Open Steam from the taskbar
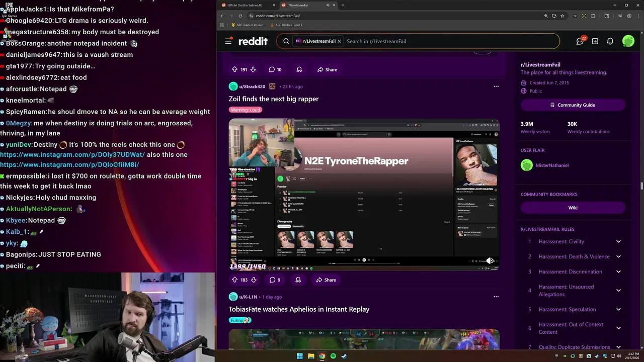 click(x=344, y=356)
